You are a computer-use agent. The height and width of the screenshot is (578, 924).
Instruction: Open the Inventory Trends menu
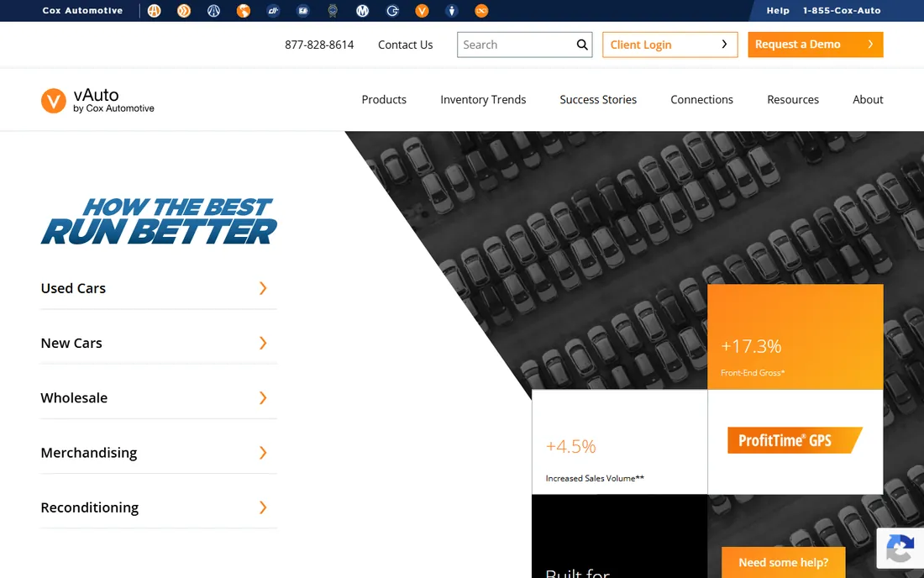coord(483,100)
